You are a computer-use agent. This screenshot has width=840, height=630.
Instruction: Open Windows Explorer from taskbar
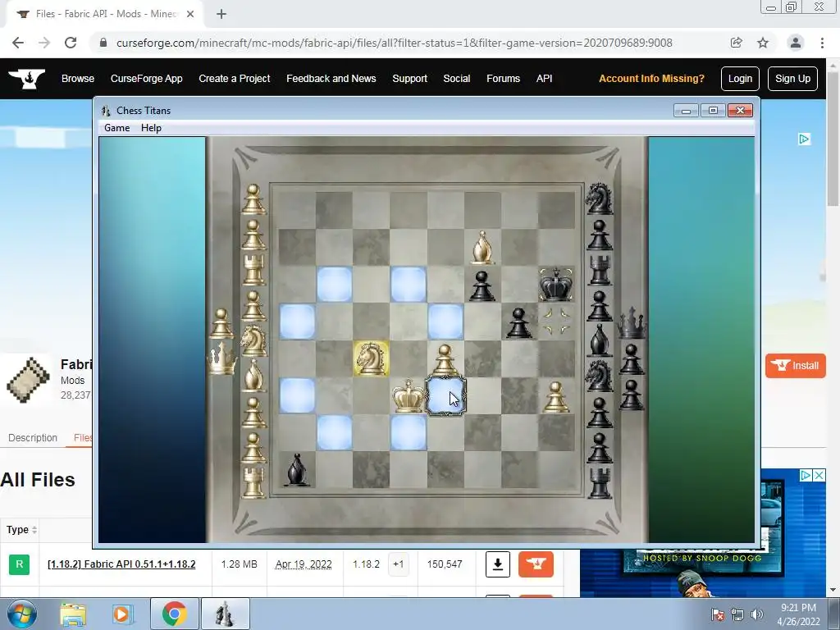73,614
